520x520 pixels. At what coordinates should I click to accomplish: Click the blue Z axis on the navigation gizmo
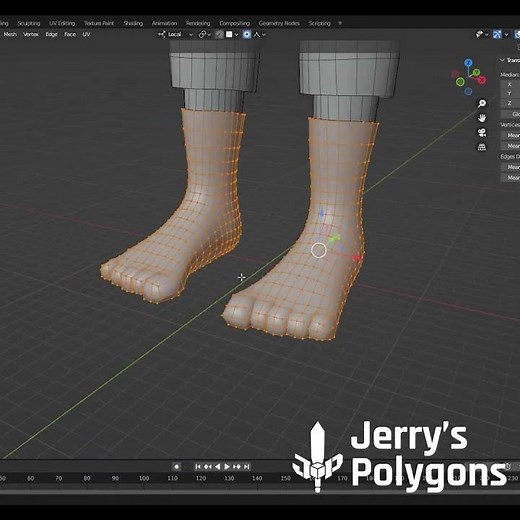coord(468,63)
